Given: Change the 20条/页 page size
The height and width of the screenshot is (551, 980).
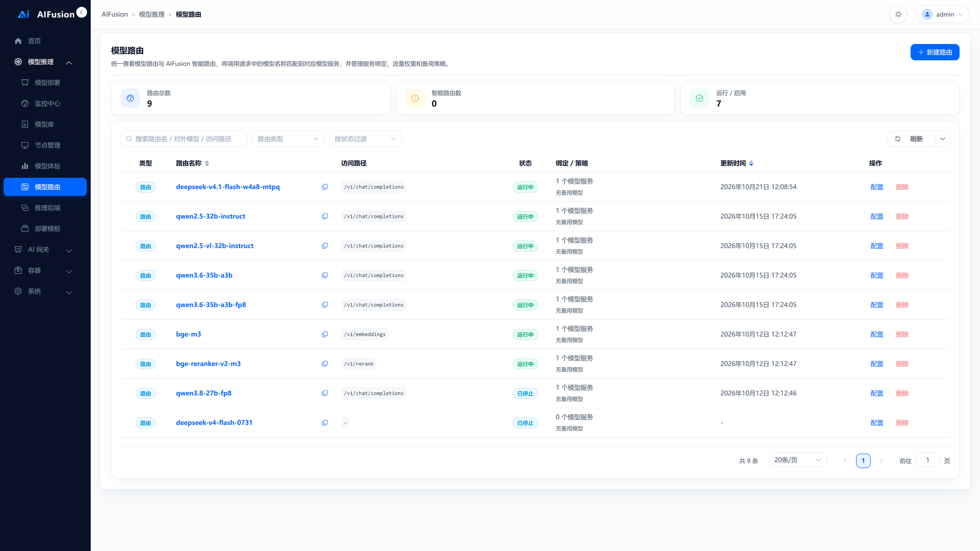Looking at the screenshot, I should click(798, 460).
